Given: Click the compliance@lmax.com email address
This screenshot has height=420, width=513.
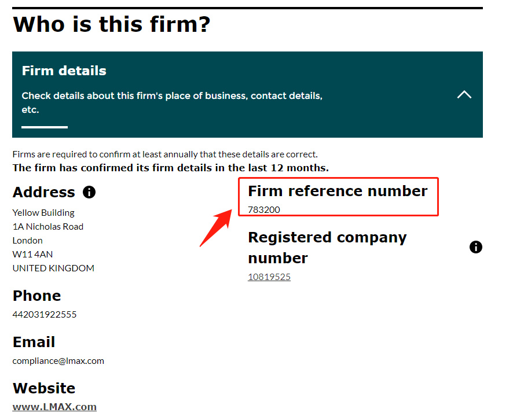Looking at the screenshot, I should coord(58,361).
